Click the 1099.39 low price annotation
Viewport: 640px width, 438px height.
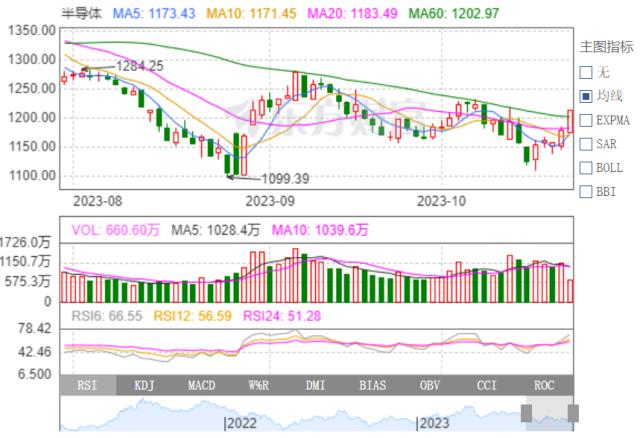(285, 178)
